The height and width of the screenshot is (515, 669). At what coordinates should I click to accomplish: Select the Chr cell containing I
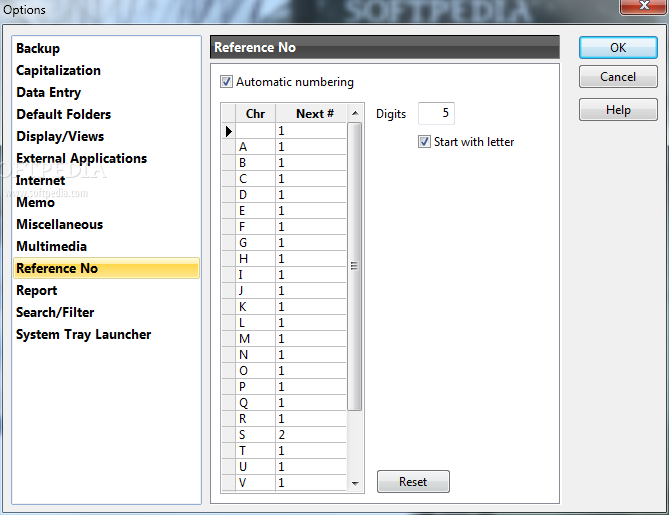pyautogui.click(x=255, y=275)
